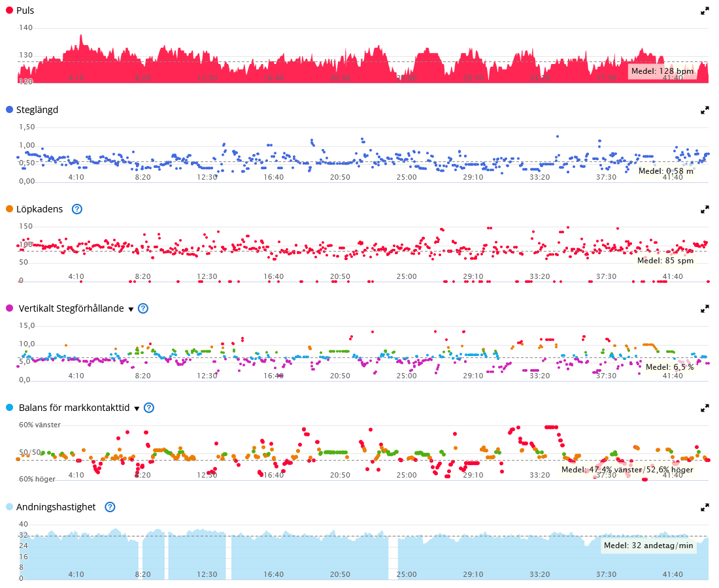Image resolution: width=719 pixels, height=588 pixels.
Task: Click the 150 label on Löpkadens axis
Action: (25, 226)
